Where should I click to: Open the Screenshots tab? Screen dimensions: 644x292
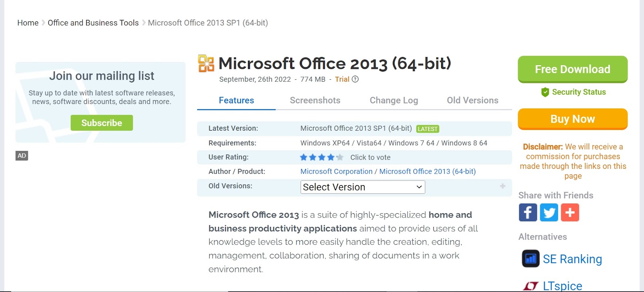tap(315, 100)
